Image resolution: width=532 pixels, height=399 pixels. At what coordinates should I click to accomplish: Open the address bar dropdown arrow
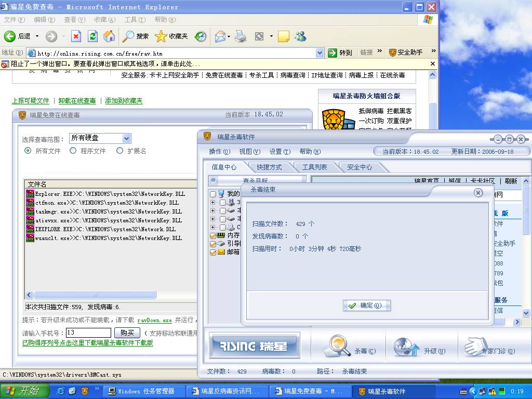pos(320,52)
